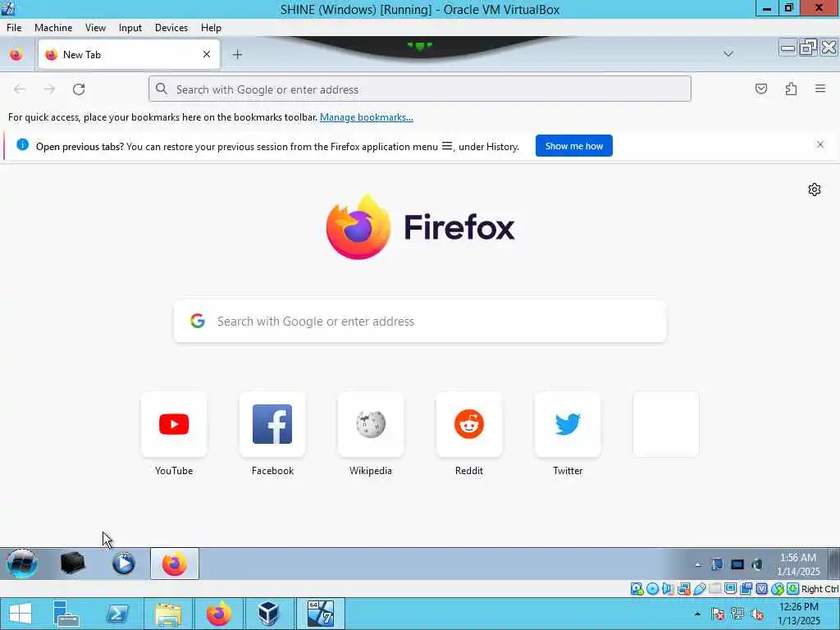
Task: Go forward one page in Firefox
Action: coord(49,89)
